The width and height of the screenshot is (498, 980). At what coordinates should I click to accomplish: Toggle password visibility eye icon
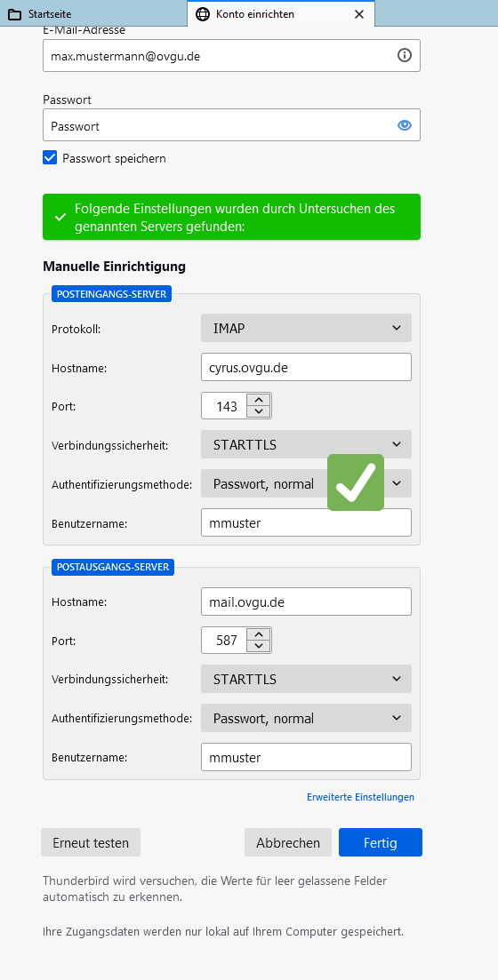(405, 125)
